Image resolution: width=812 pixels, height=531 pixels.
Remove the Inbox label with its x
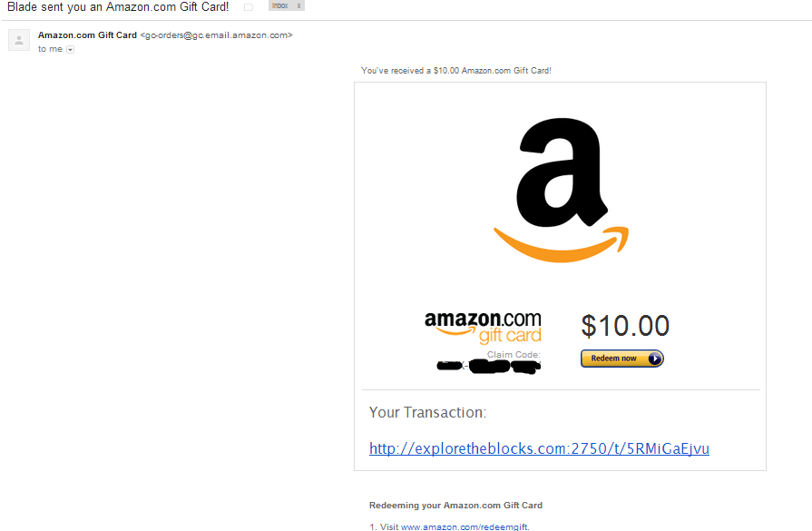click(298, 5)
